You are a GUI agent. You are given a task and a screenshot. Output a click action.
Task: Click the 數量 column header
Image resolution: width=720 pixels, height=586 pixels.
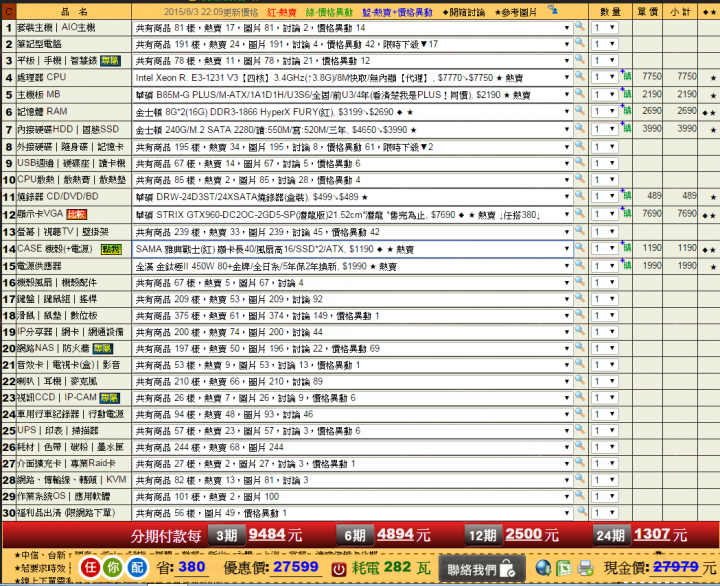pos(611,12)
